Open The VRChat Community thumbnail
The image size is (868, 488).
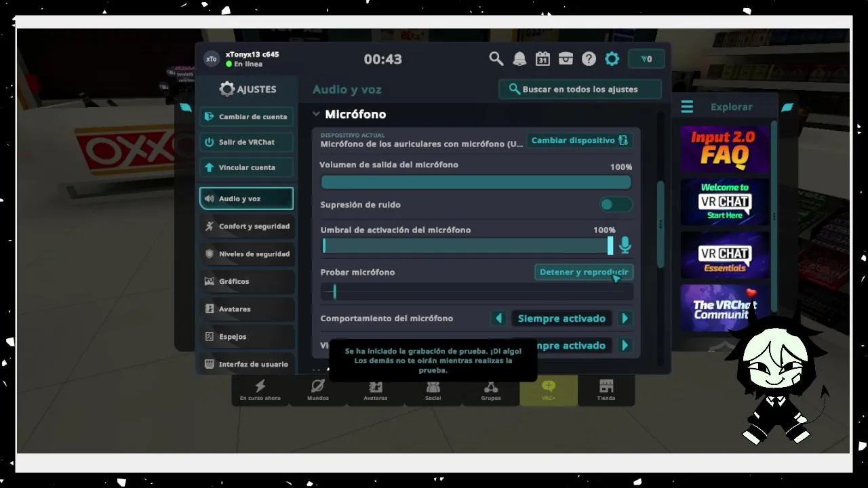click(x=724, y=307)
